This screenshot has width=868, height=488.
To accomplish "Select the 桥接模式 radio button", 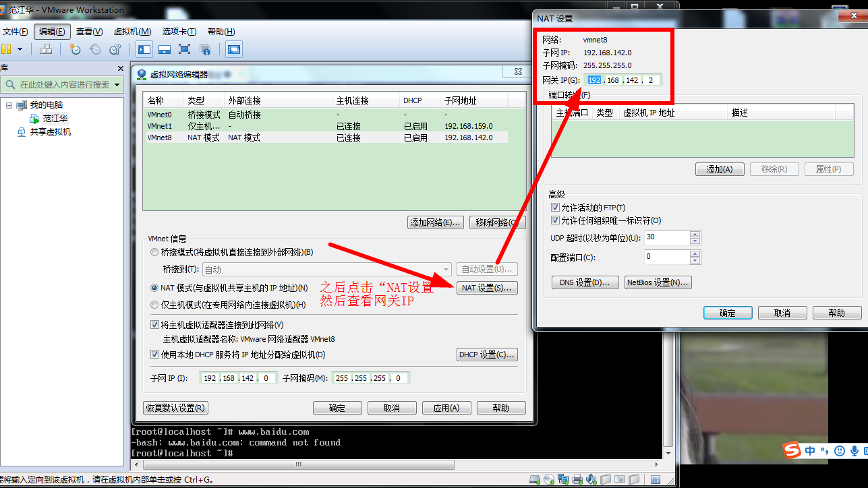I will 155,252.
